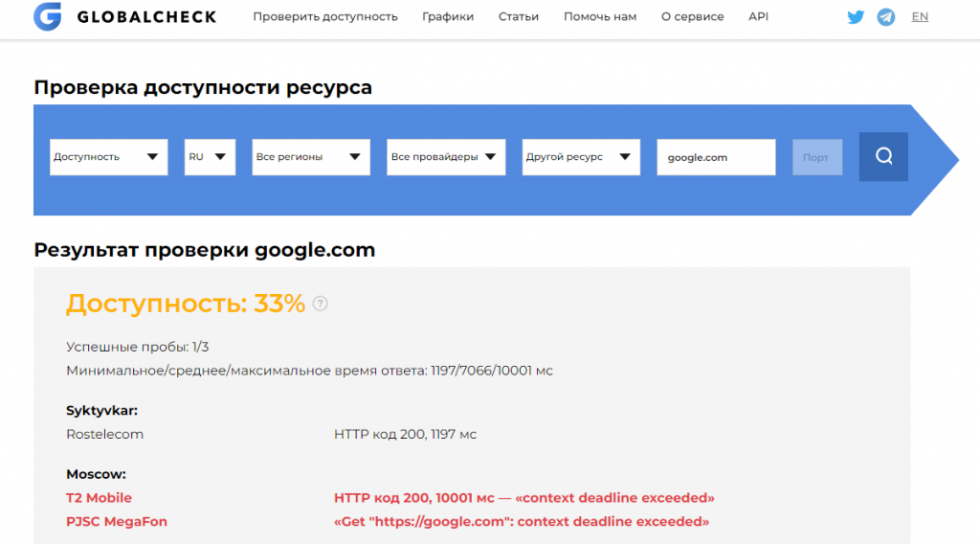Open the Все провайдеры dropdown

click(446, 157)
